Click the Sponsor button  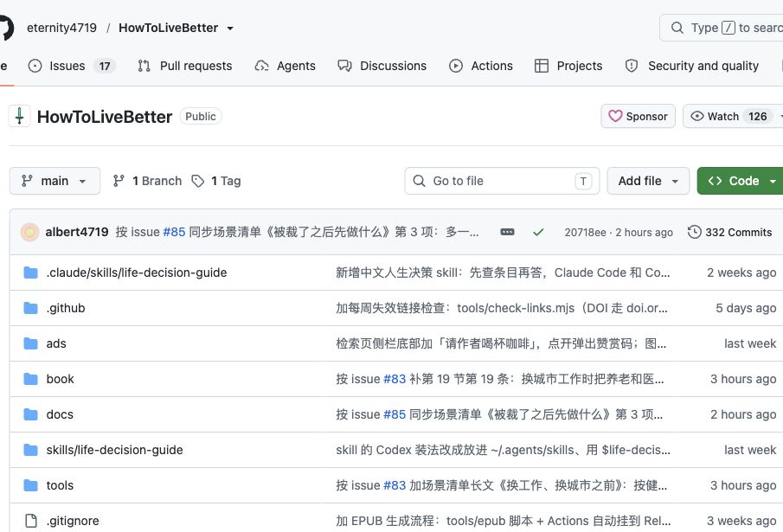[x=639, y=116]
